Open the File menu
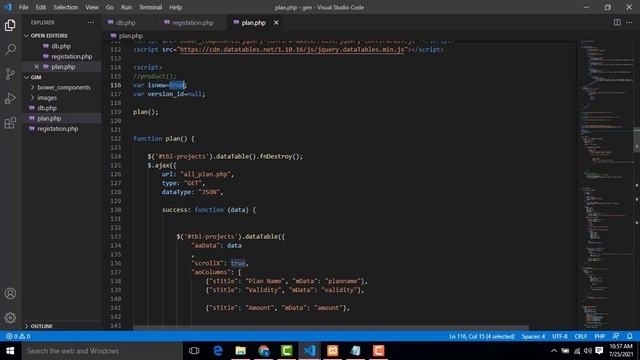Image resolution: width=640 pixels, height=360 pixels. click(24, 7)
